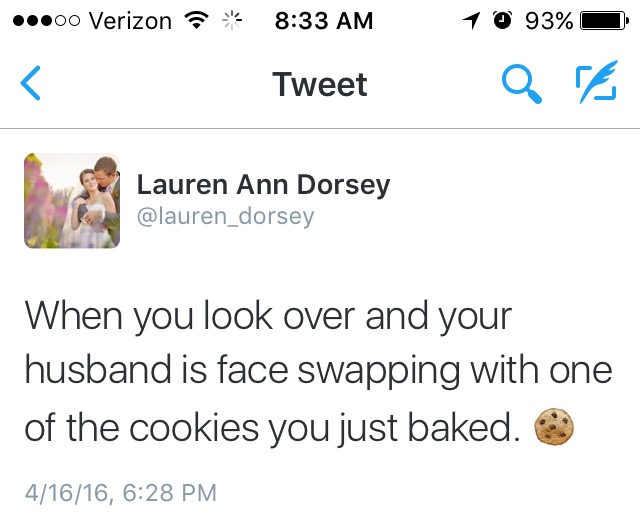Tap the alarm clock status icon
Viewport: 640px width, 530px height.
(x=502, y=20)
